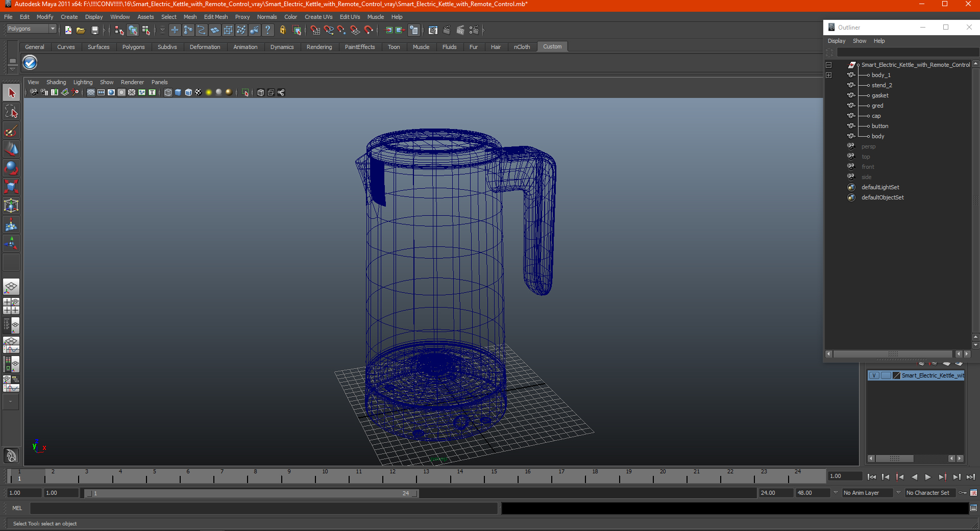Screen dimensions: 980x531
Task: Open the Shading panel menu
Action: [x=56, y=82]
